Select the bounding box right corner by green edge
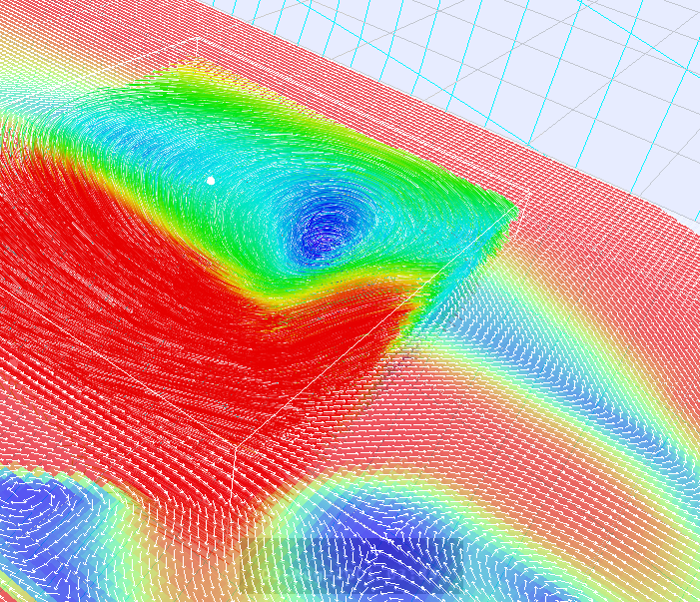700x602 pixels. 528,193
